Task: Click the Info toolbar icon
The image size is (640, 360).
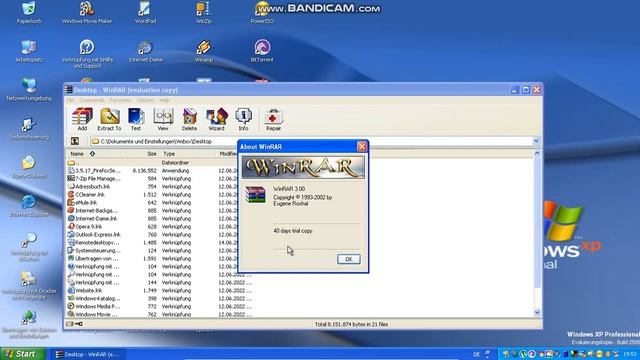Action: [x=243, y=119]
